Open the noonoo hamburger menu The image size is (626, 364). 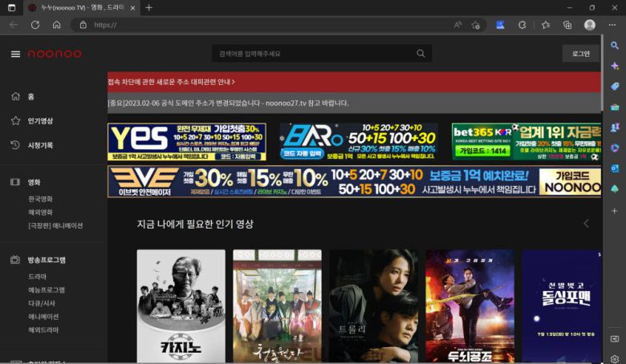(15, 54)
